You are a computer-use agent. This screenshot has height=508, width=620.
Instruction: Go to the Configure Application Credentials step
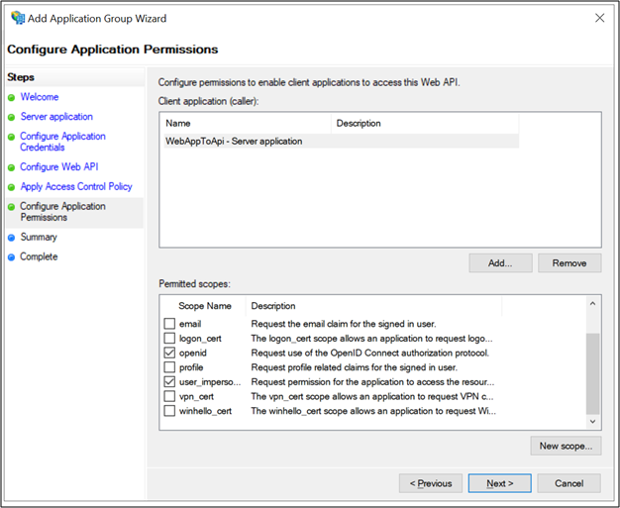click(62, 142)
